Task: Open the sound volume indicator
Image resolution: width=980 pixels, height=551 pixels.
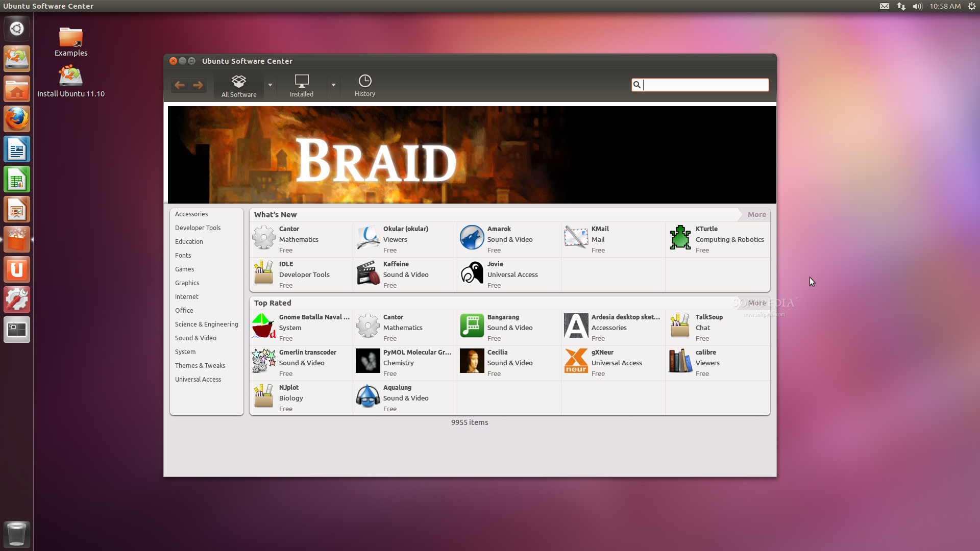Action: click(x=917, y=6)
